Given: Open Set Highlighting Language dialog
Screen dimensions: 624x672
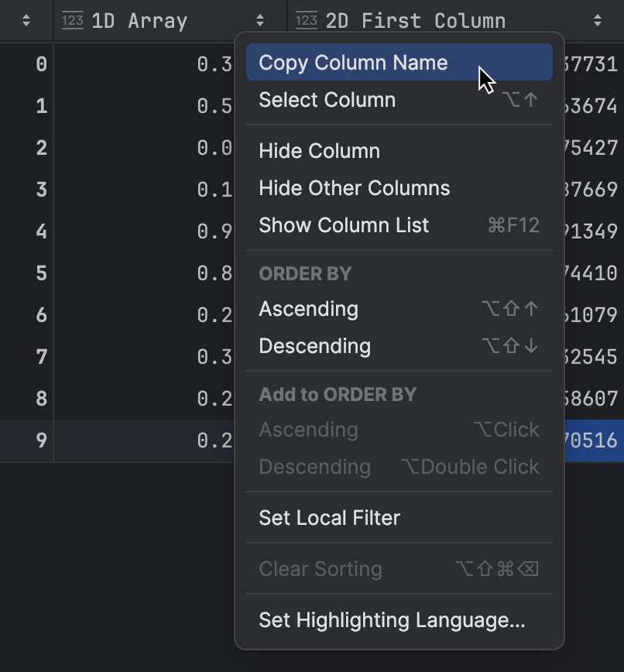Looking at the screenshot, I should tap(391, 620).
